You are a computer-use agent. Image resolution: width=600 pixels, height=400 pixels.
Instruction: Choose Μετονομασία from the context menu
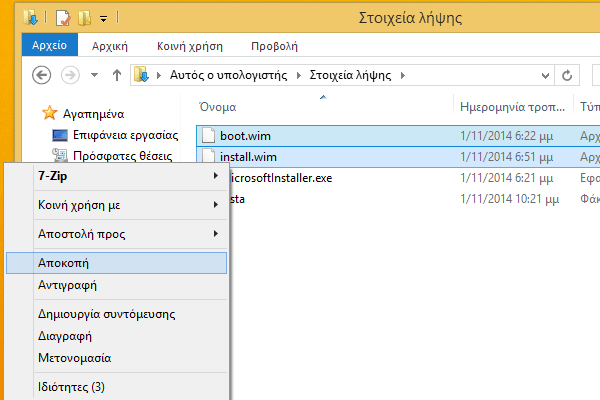tap(117, 358)
